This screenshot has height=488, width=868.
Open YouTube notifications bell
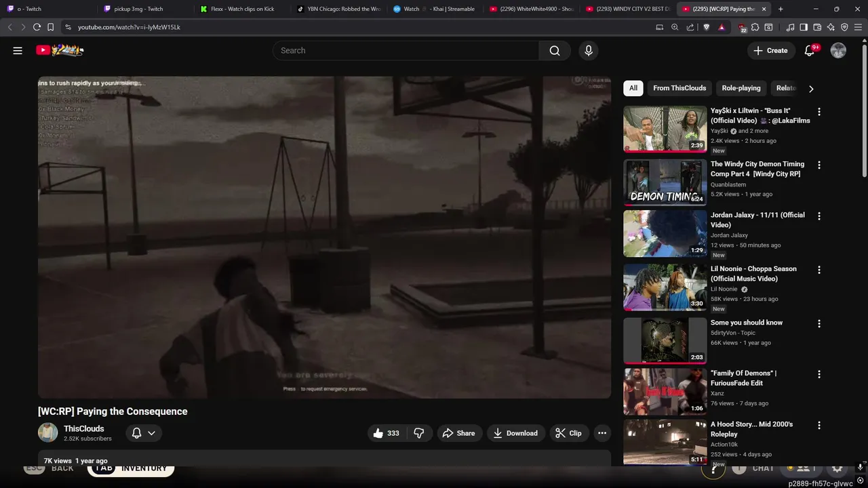(x=810, y=51)
